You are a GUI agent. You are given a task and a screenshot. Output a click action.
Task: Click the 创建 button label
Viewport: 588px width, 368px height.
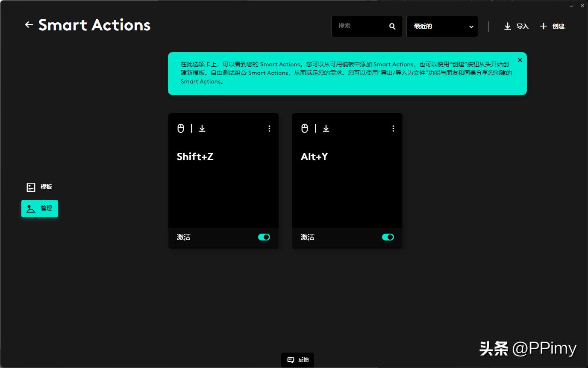[x=559, y=27]
